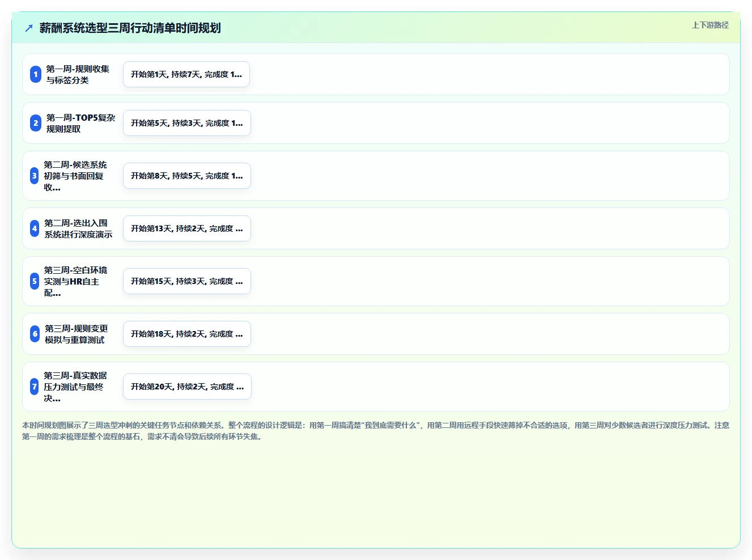Select the number 7 step badge

pos(35,387)
